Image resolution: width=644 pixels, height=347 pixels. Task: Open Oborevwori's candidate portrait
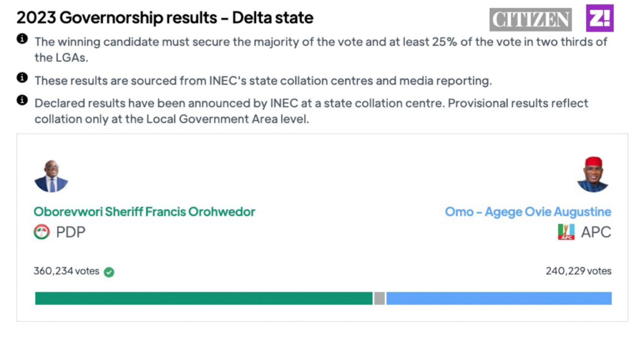point(51,177)
